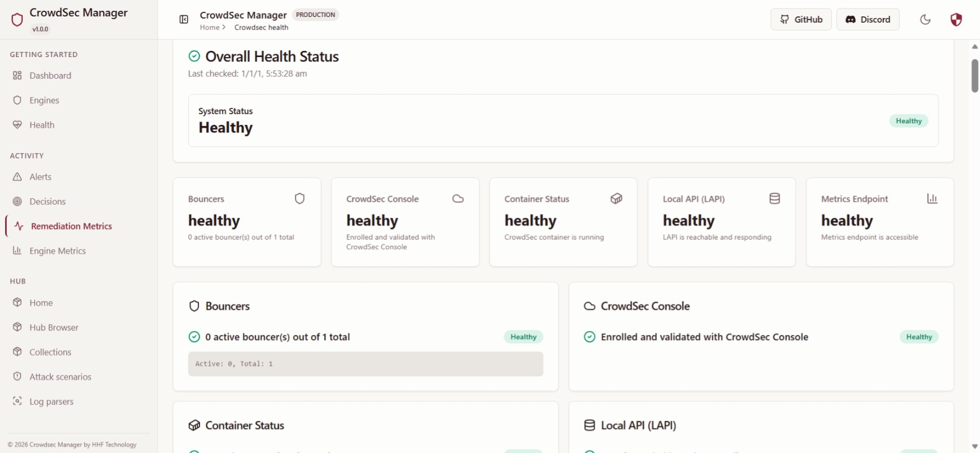This screenshot has height=453, width=980.
Task: Click the Decisions target icon
Action: (x=18, y=202)
